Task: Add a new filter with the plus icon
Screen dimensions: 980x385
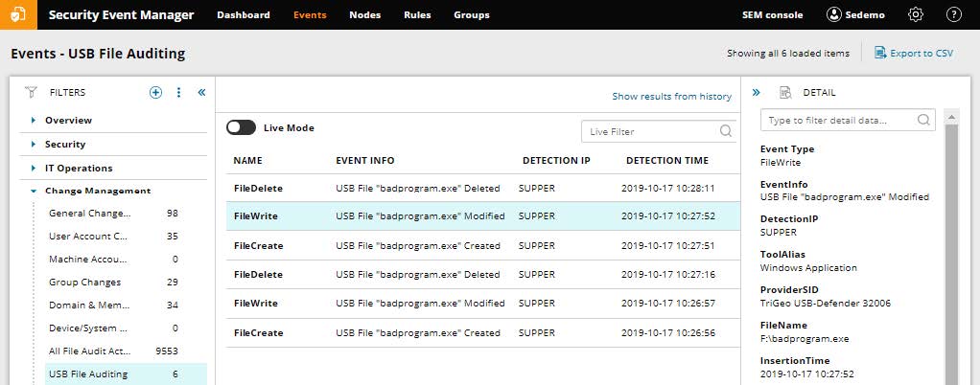Action: coord(155,92)
